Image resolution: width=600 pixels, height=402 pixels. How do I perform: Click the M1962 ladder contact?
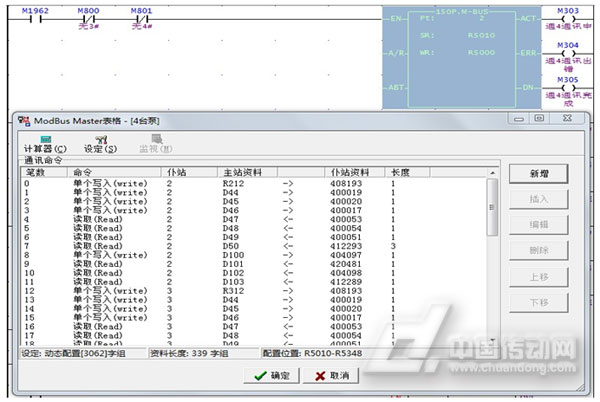(x=34, y=19)
